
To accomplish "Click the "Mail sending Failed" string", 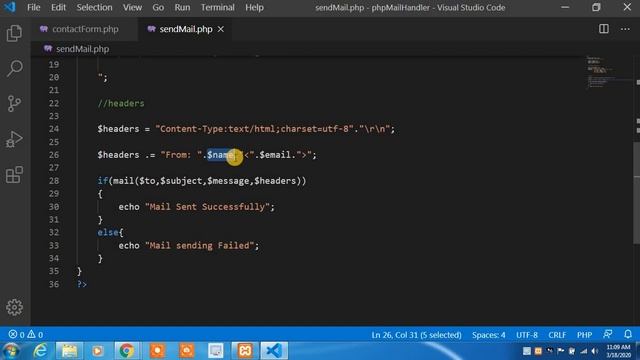I will click(200, 246).
